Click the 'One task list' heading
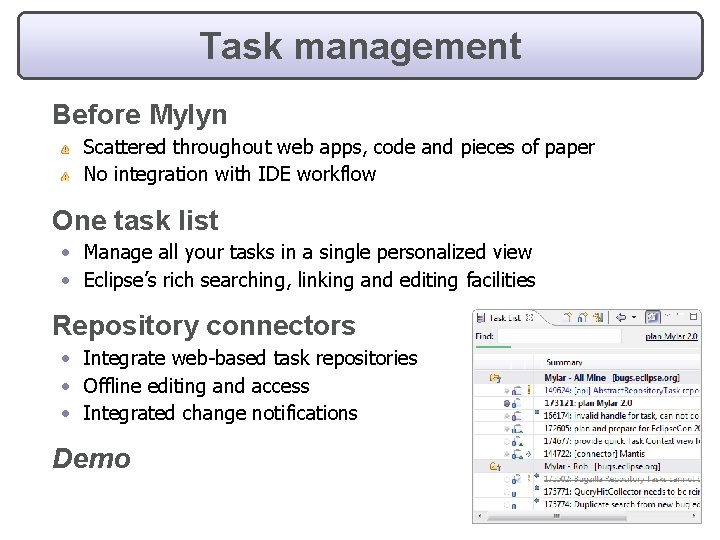Viewport: 720px width, 540px height. point(135,220)
